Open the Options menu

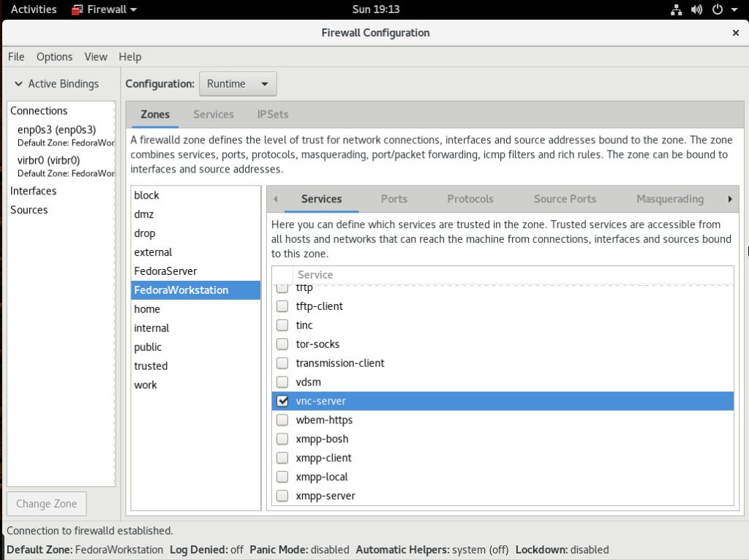pyautogui.click(x=54, y=57)
